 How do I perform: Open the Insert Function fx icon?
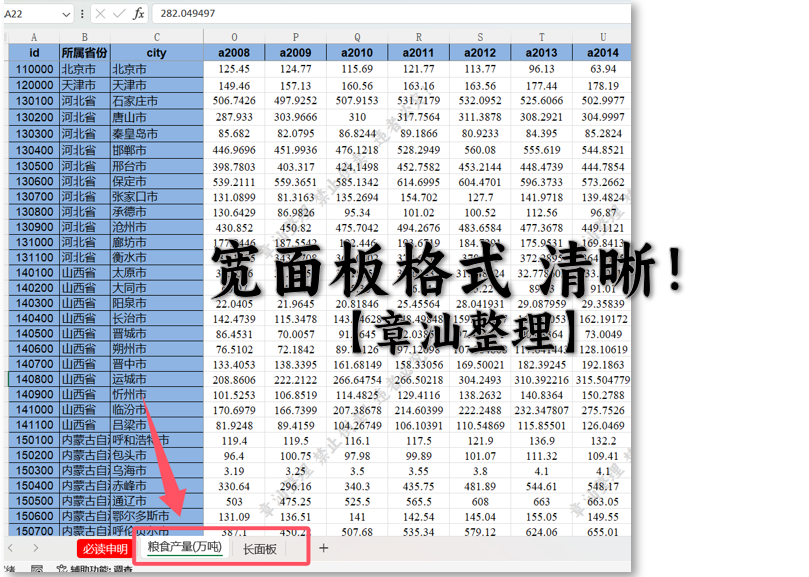[x=138, y=14]
